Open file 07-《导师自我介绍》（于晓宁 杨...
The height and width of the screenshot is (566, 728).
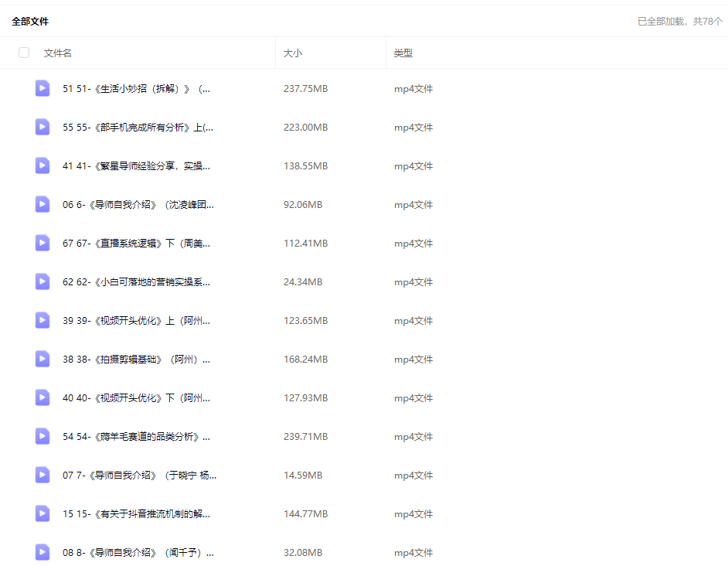click(140, 475)
